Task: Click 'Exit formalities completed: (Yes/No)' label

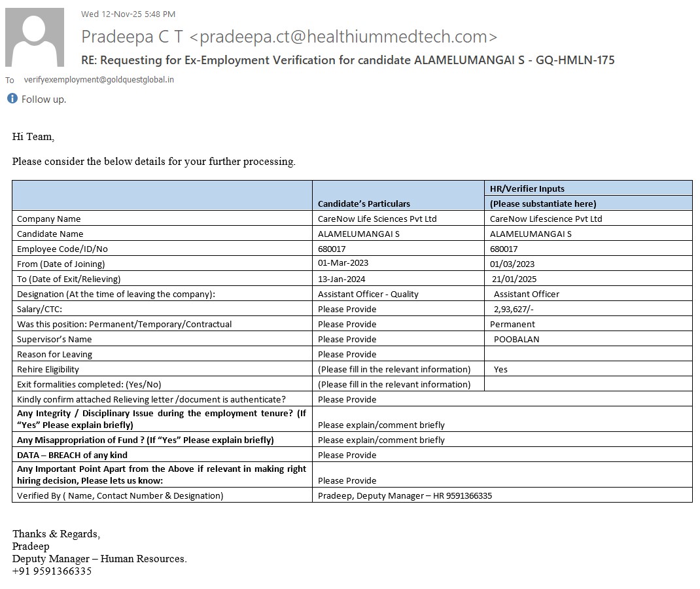Action: click(89, 384)
